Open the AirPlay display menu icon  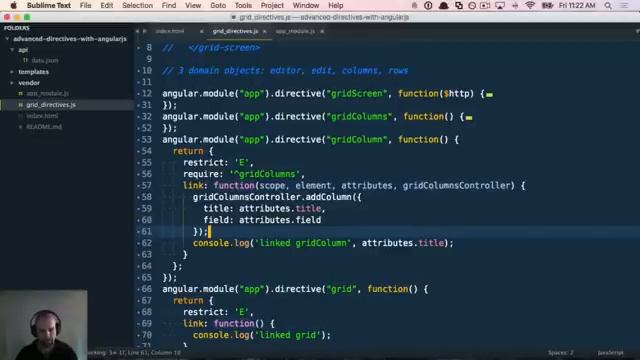(500, 5)
